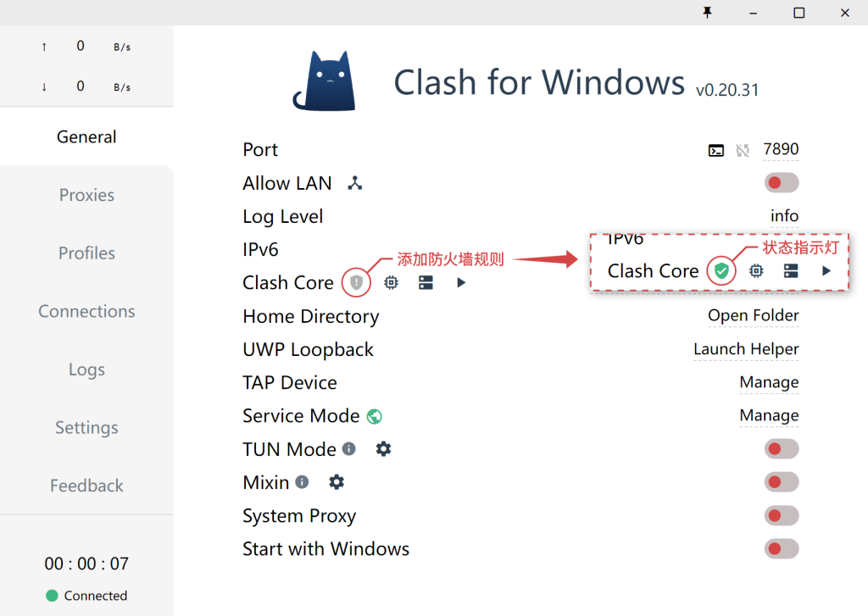Click the globe icon beside Service Mode
Viewport: 868px width, 616px height.
(375, 416)
